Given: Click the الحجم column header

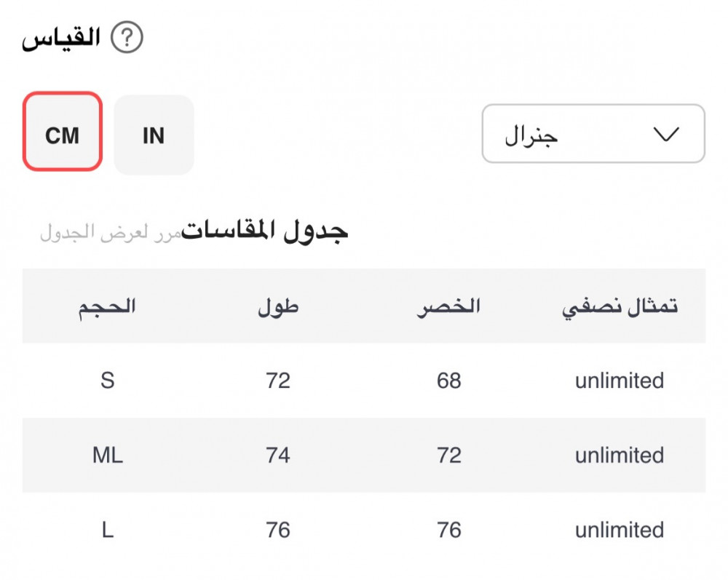Looking at the screenshot, I should 108,306.
